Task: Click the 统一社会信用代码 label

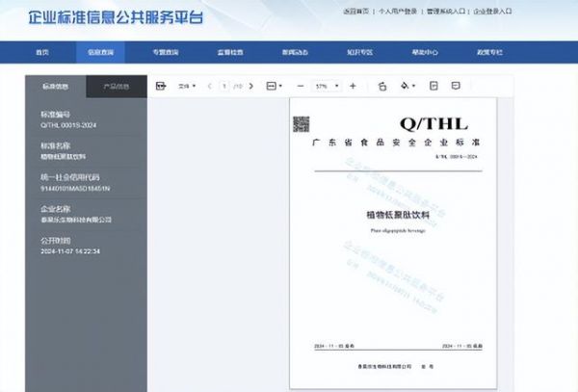Action: click(x=70, y=177)
